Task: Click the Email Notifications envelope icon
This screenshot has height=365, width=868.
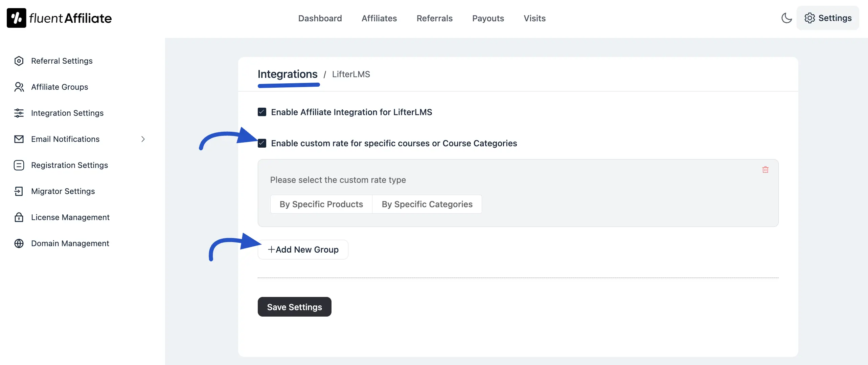Action: (19, 139)
